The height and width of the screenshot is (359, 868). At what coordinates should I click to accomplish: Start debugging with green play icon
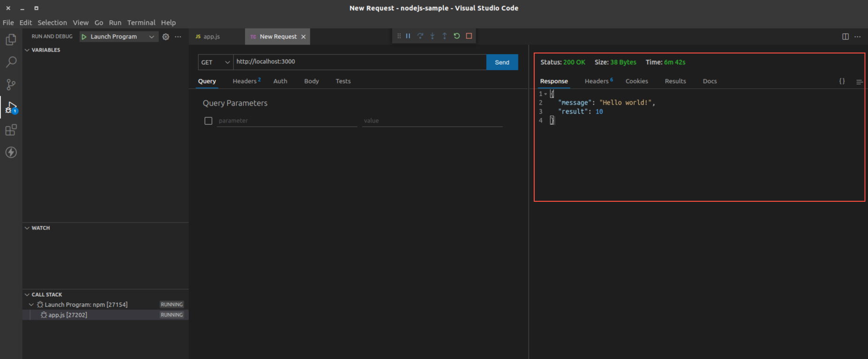84,37
